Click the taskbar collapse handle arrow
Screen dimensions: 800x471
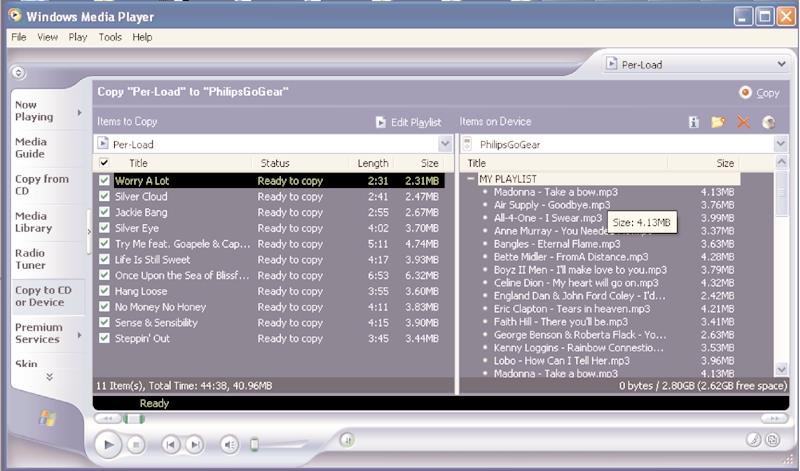(x=89, y=232)
